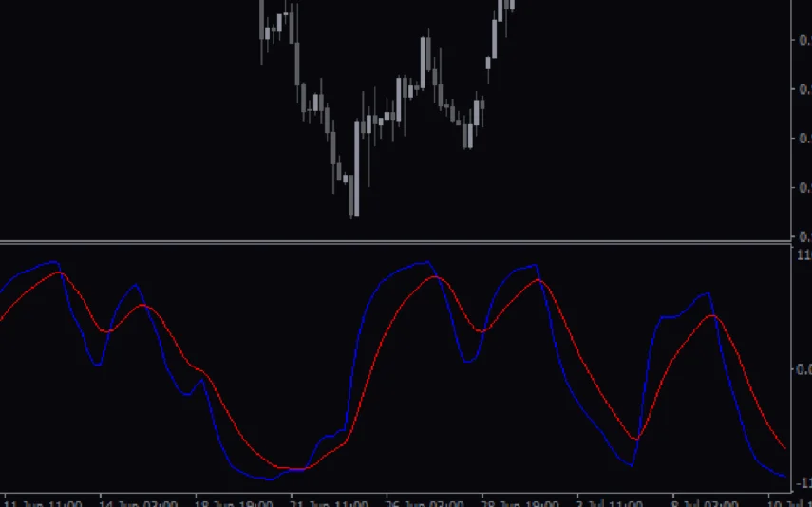
Task: Select the 26 Jun 03:00 time label
Action: (425, 501)
